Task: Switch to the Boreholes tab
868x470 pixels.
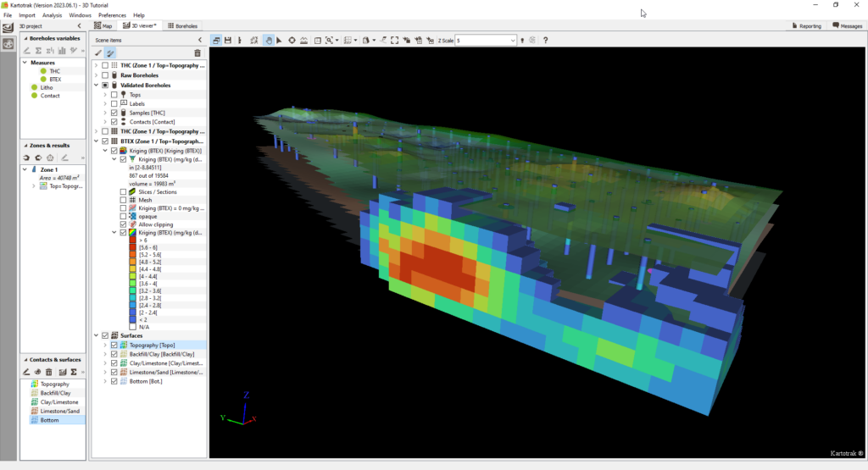Action: click(x=183, y=26)
